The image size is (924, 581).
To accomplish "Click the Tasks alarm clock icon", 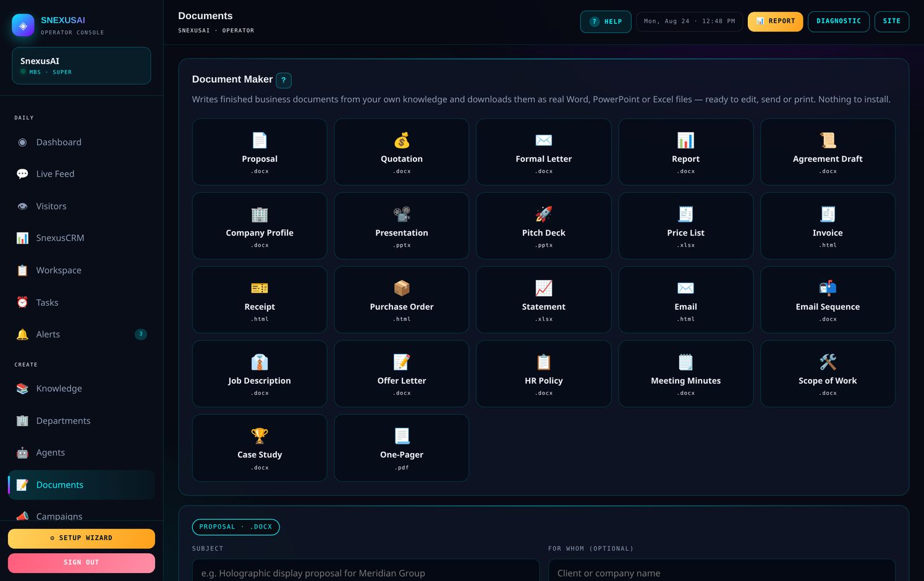I will [x=22, y=302].
